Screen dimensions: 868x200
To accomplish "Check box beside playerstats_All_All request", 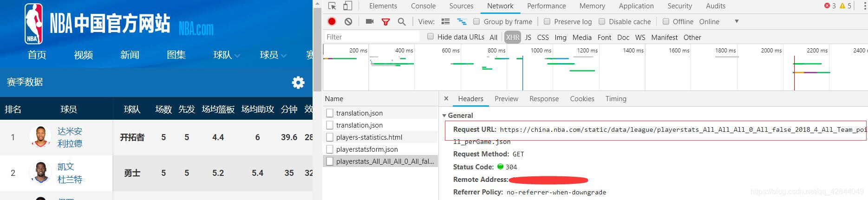I will click(x=330, y=161).
